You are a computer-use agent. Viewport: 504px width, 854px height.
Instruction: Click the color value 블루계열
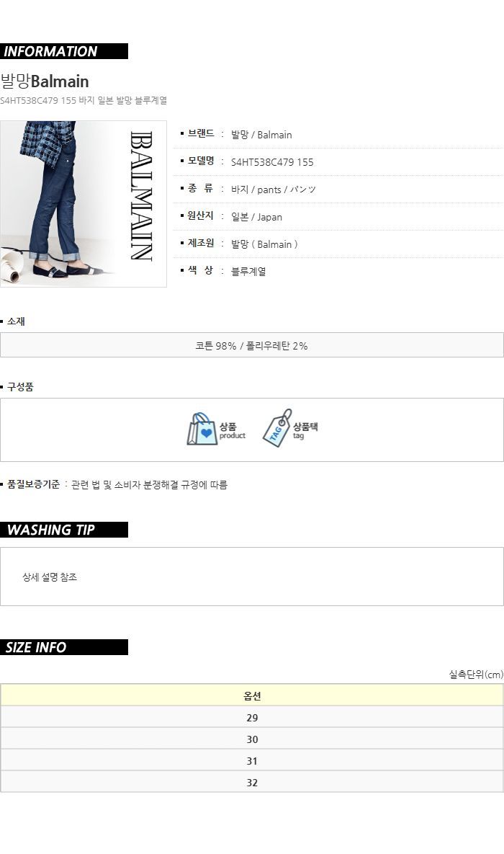point(248,271)
